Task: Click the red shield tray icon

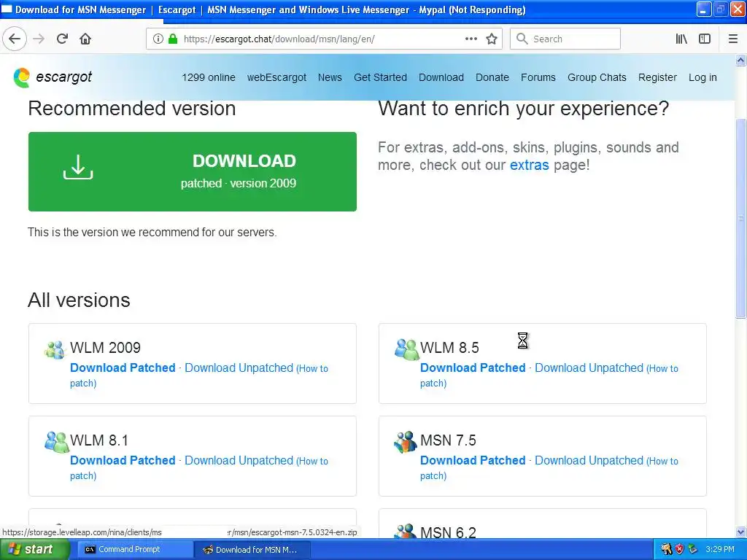Action: (x=679, y=549)
